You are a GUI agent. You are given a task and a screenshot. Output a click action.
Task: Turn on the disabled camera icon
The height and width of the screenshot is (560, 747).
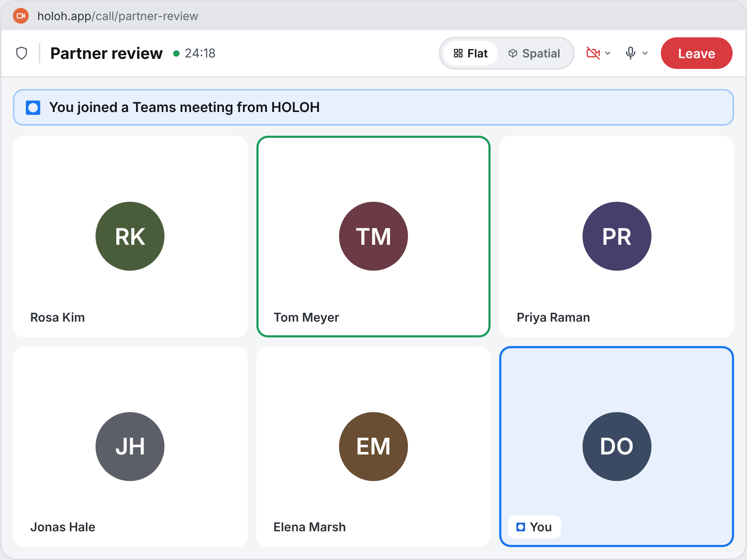tap(593, 53)
